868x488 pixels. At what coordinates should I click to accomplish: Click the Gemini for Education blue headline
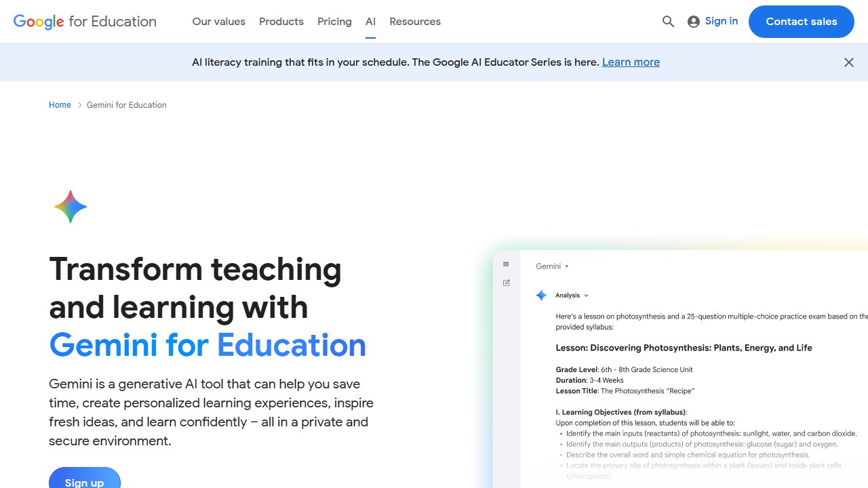pyautogui.click(x=208, y=345)
